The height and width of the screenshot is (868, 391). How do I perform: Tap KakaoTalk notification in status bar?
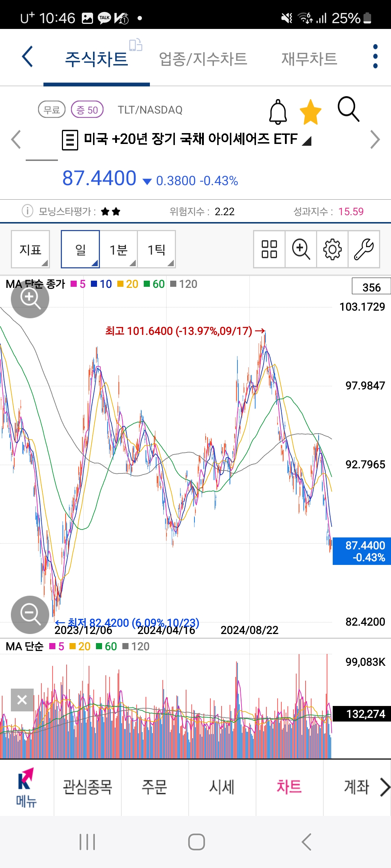pyautogui.click(x=105, y=18)
